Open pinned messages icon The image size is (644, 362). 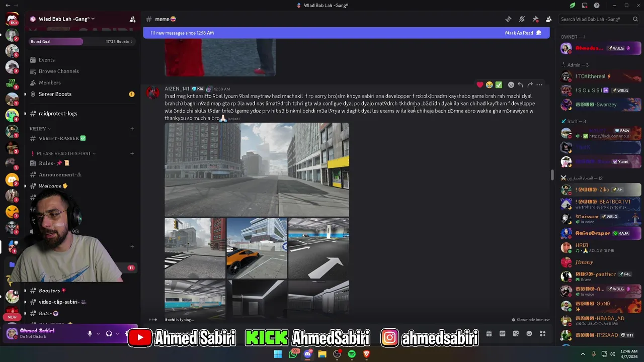tap(535, 19)
